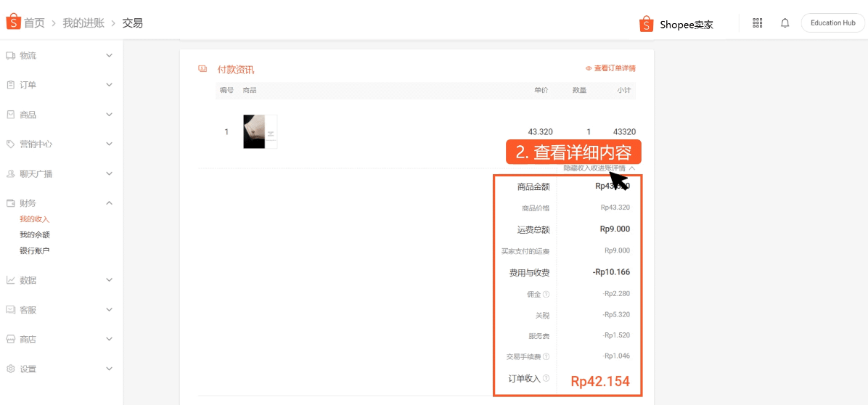Expand the 商品 menu chevron
The height and width of the screenshot is (405, 868).
[x=109, y=115]
